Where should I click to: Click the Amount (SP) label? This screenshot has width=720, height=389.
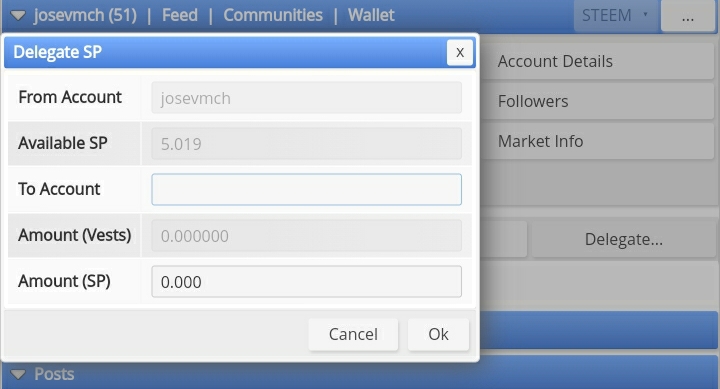coord(64,281)
